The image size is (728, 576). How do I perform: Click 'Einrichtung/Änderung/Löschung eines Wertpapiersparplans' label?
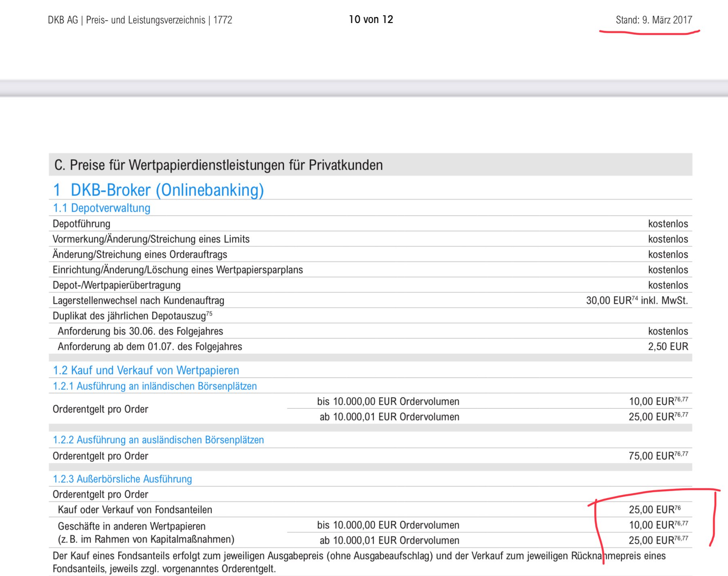coord(177,269)
